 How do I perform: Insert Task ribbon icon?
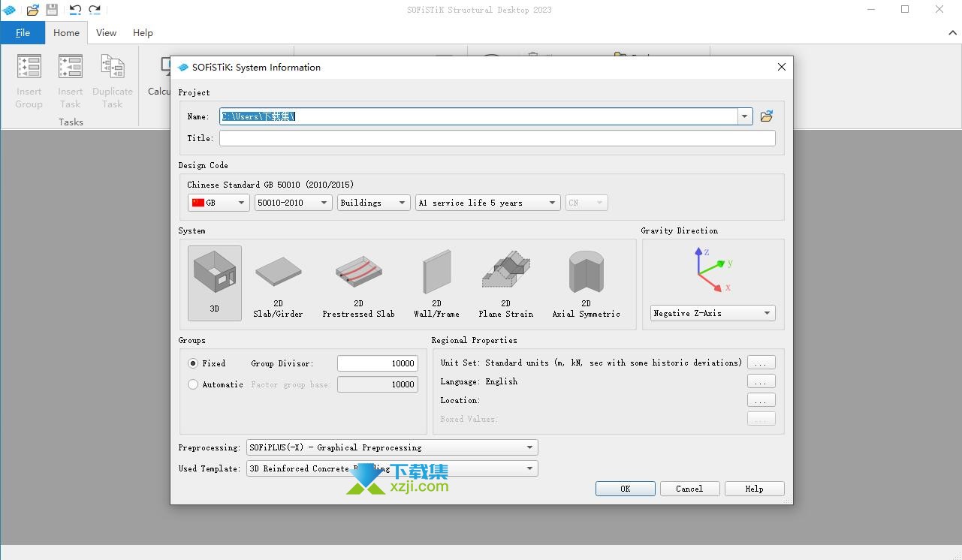click(70, 82)
